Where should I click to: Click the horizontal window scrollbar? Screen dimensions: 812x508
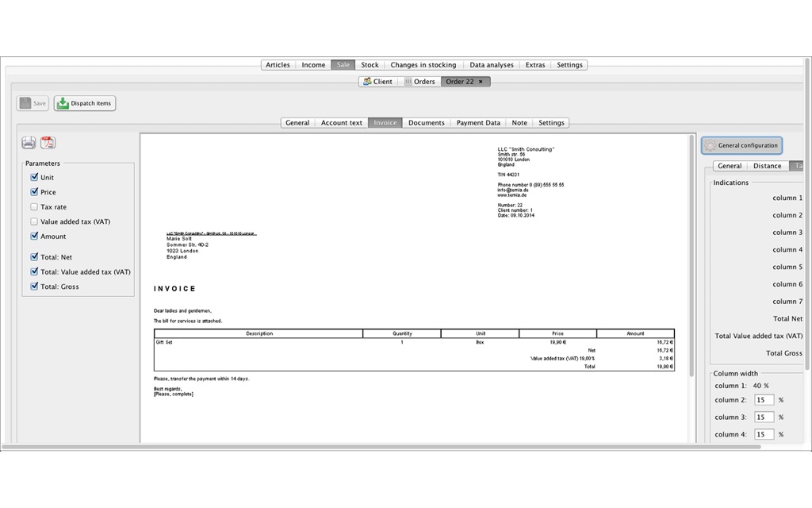[381, 446]
